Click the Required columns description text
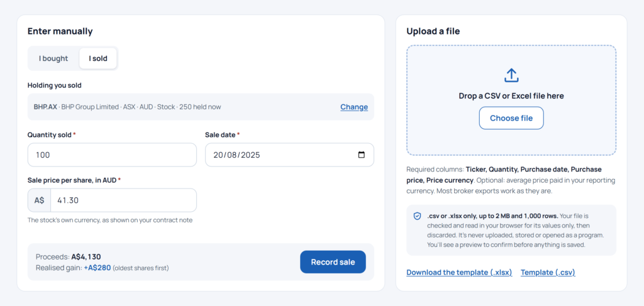Screen dimensions: 644x306 [511, 180]
